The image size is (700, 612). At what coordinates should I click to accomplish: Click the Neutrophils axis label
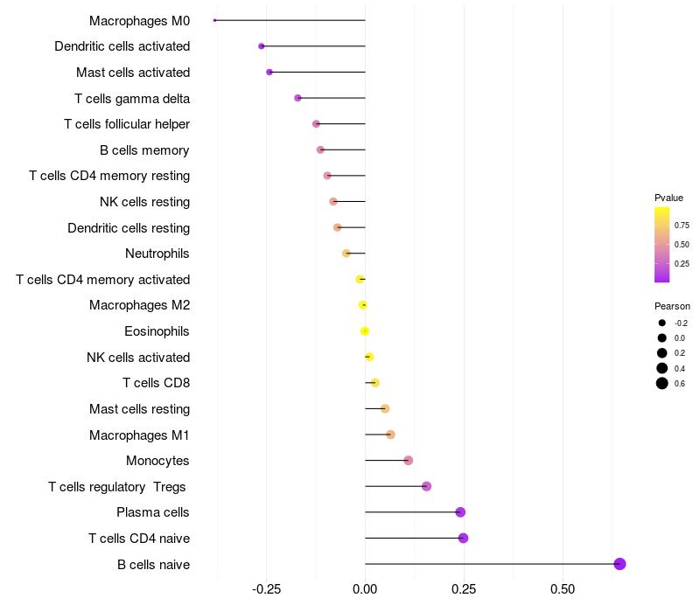(x=157, y=254)
